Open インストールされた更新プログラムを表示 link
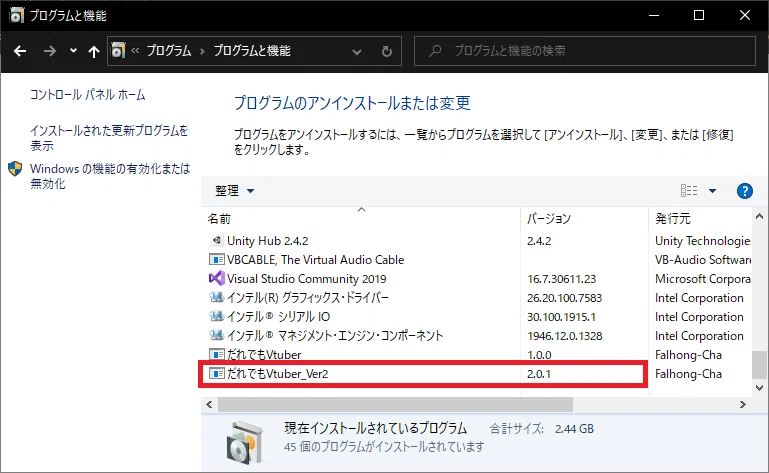The height and width of the screenshot is (473, 769). coord(109,138)
